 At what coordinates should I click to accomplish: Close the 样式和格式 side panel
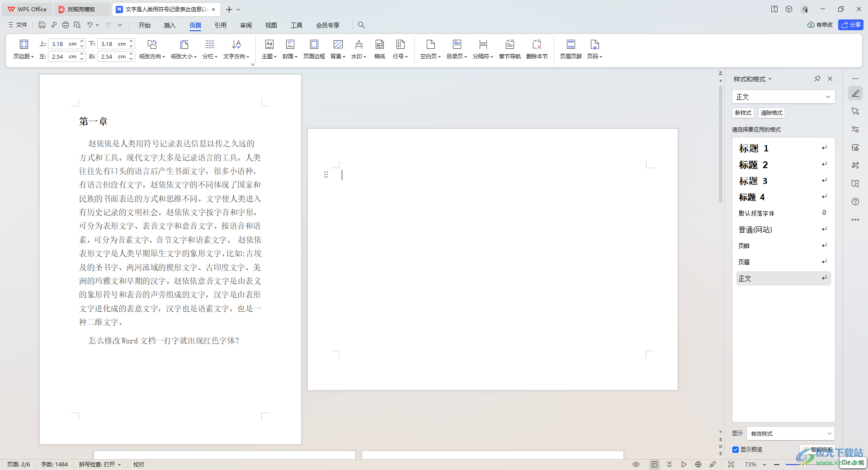830,79
